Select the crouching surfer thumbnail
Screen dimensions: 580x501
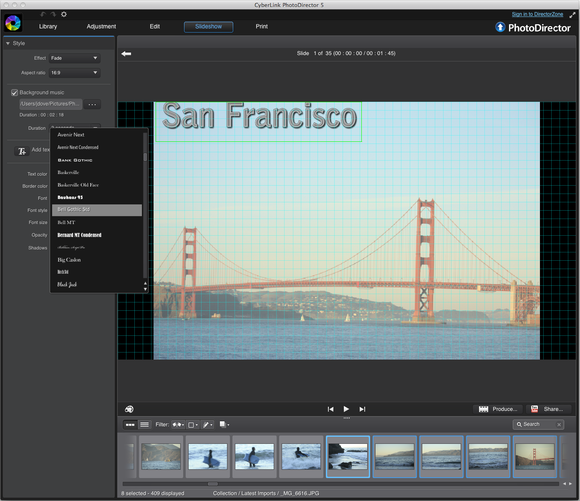[x=301, y=457]
